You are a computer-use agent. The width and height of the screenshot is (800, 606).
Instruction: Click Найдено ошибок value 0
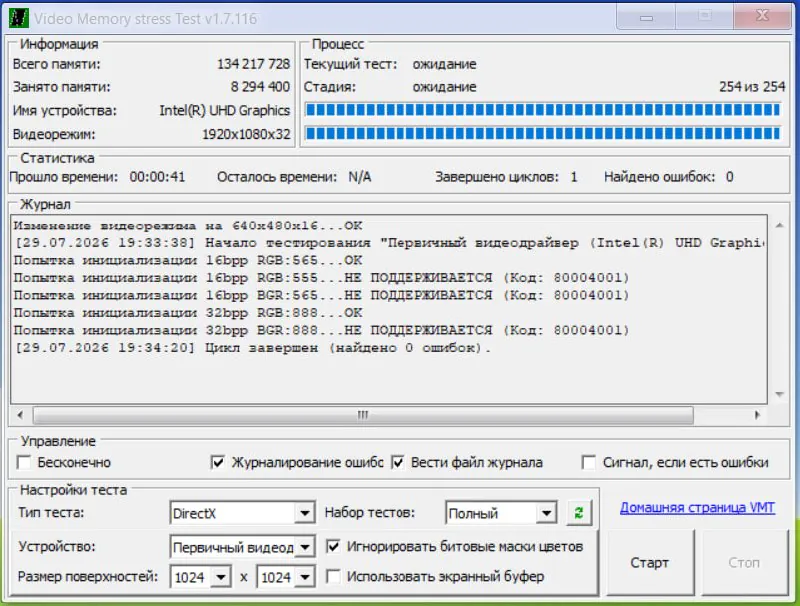(730, 177)
